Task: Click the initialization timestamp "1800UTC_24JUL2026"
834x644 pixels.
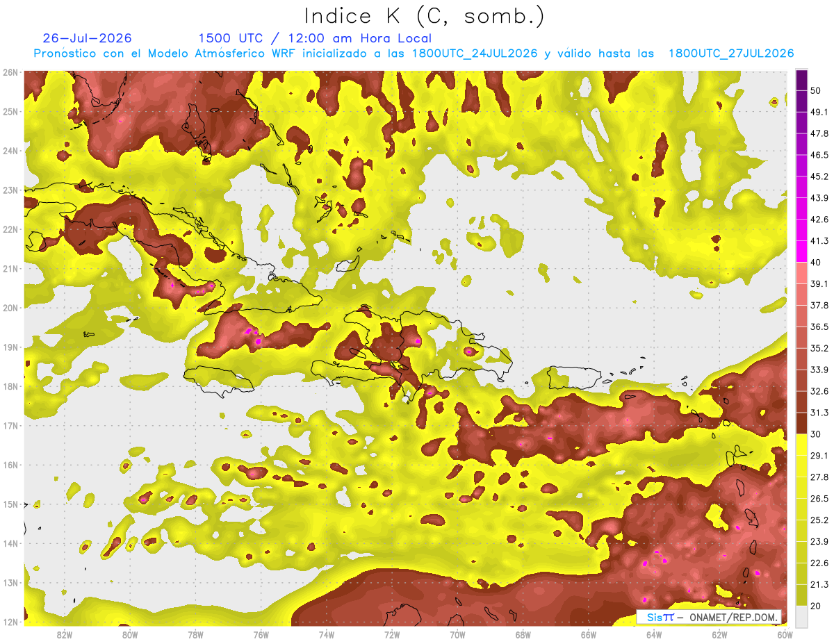Action: 475,53
